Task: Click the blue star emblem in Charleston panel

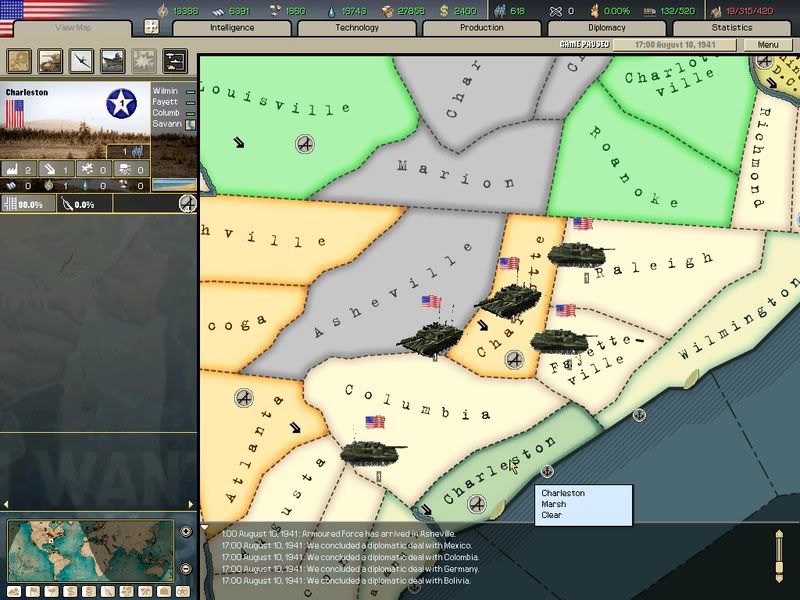Action: (x=121, y=104)
